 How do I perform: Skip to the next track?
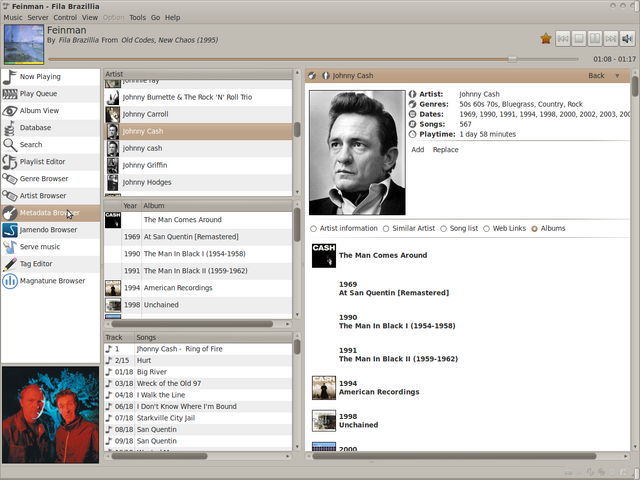(611, 39)
